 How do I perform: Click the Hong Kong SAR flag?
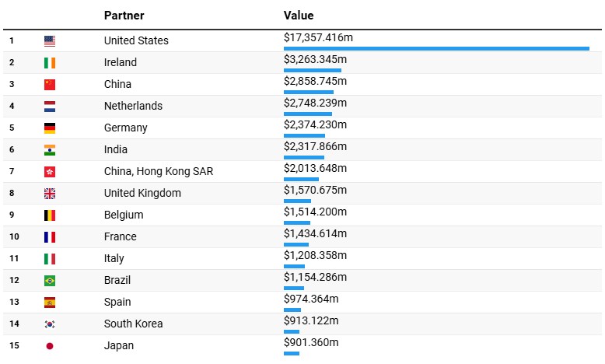(x=50, y=172)
